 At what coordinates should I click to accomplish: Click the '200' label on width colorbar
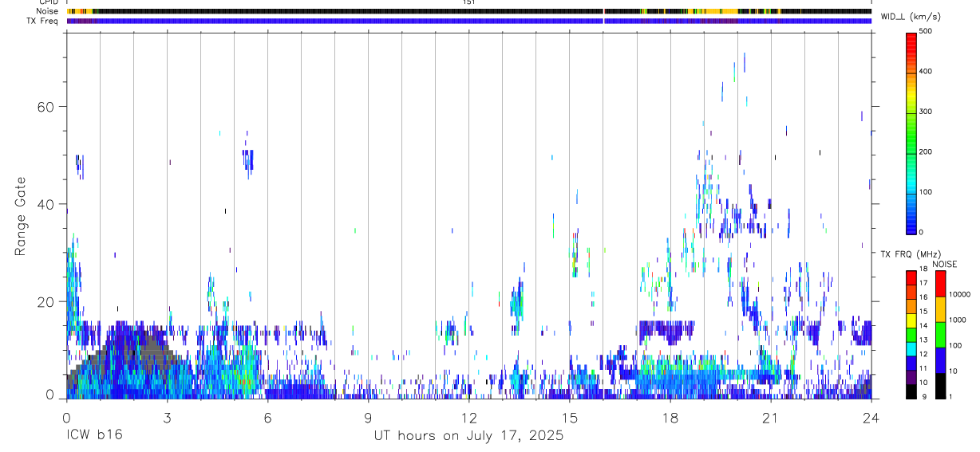(926, 152)
